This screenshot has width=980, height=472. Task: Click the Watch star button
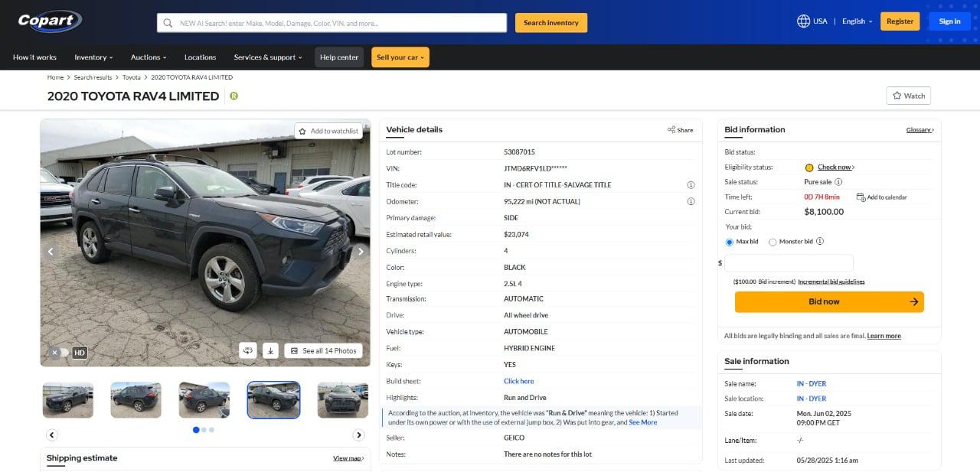tap(908, 96)
